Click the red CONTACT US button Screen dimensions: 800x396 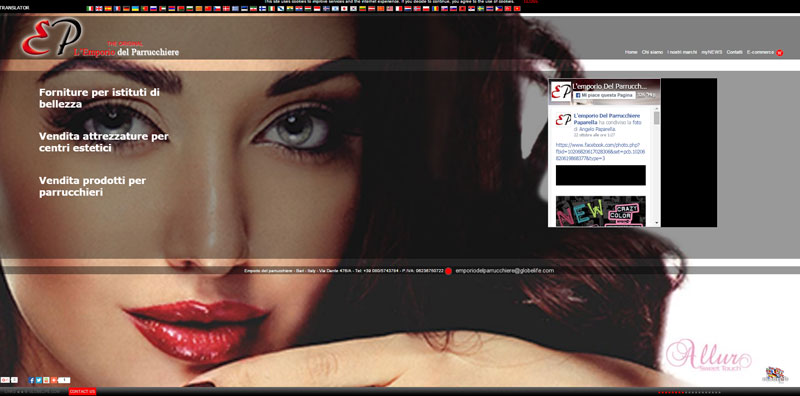click(82, 391)
